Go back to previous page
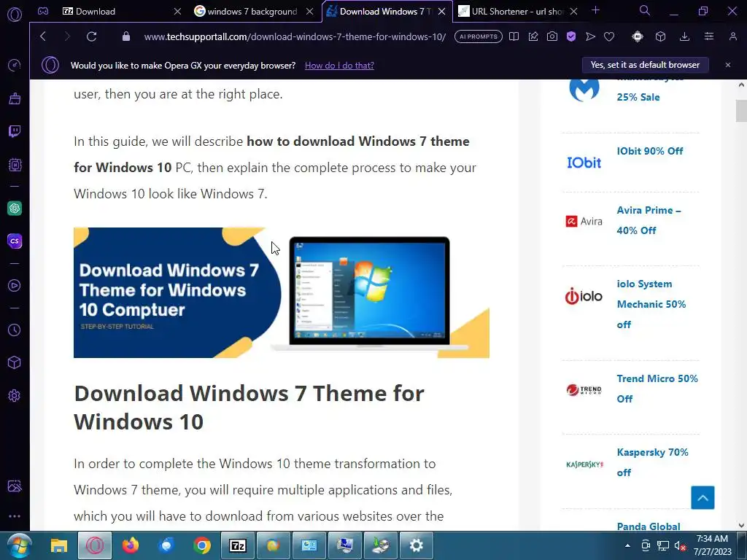This screenshot has width=747, height=560. coord(43,36)
